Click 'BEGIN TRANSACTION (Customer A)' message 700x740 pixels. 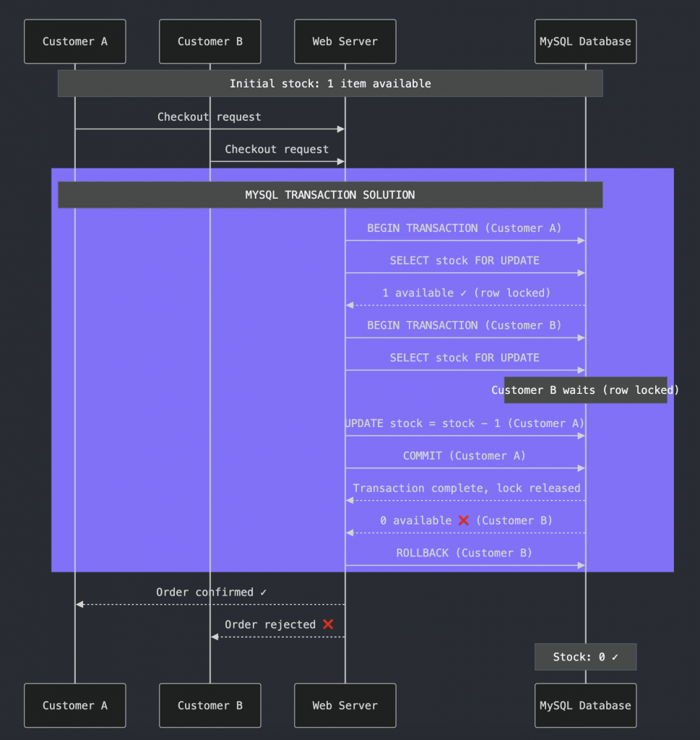coord(464,228)
